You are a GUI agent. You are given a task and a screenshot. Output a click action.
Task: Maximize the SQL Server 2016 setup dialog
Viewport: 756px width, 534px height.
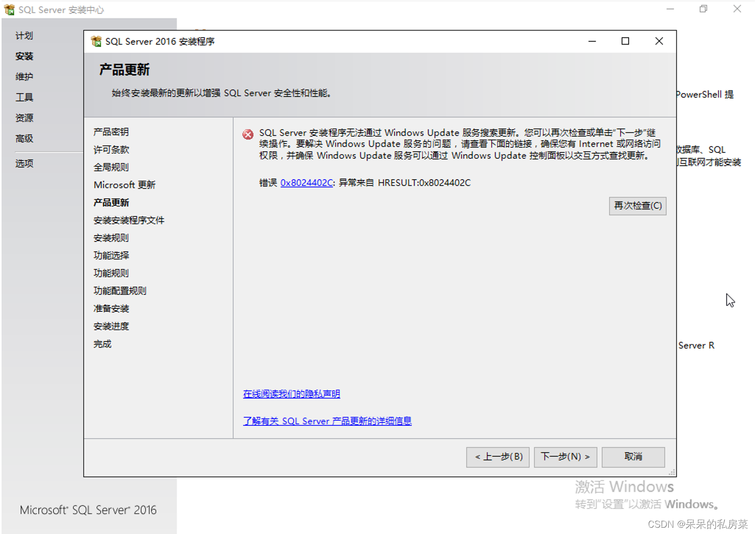(x=625, y=41)
